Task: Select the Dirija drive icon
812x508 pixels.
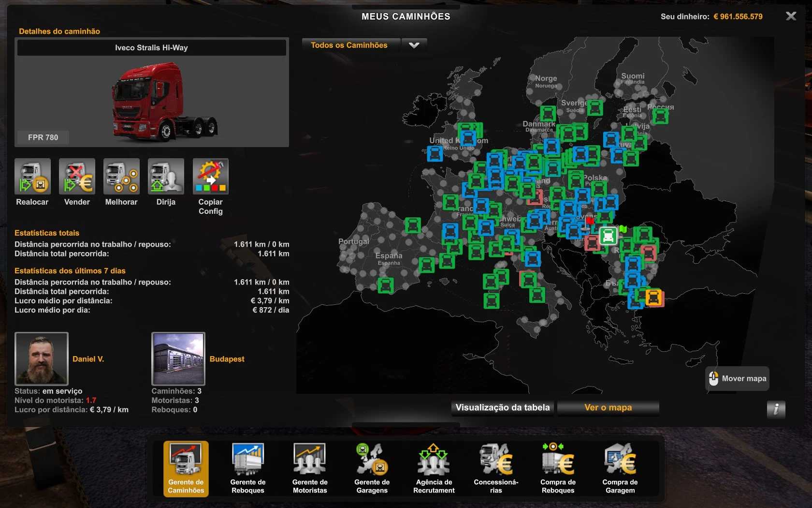Action: pyautogui.click(x=166, y=177)
